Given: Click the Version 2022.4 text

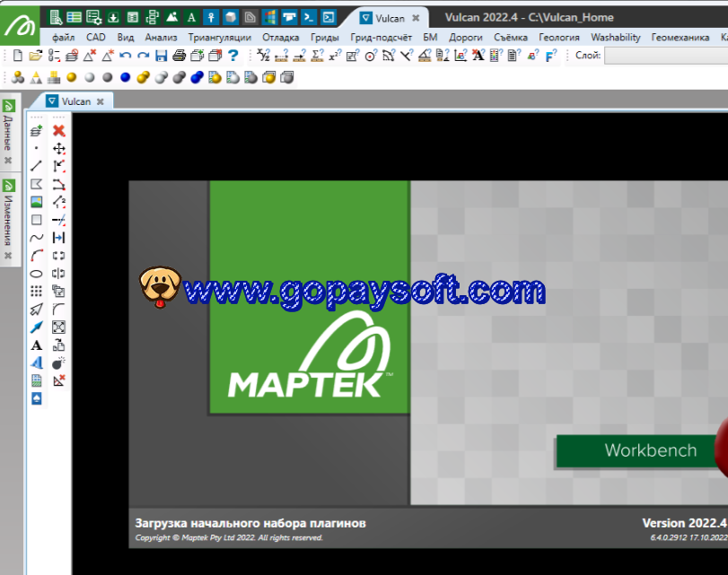Looking at the screenshot, I should tap(684, 523).
